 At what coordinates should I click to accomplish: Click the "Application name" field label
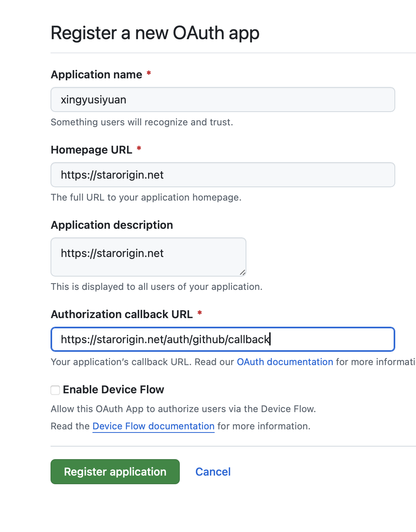coord(96,74)
